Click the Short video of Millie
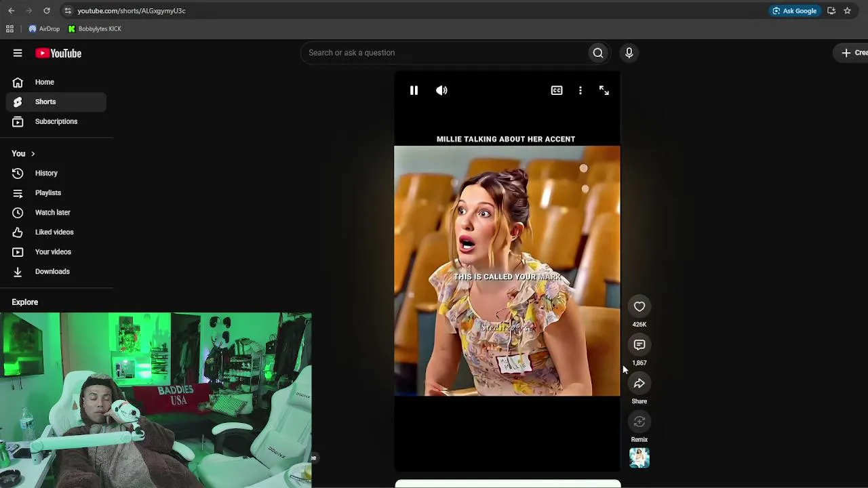This screenshot has width=868, height=488. pyautogui.click(x=507, y=271)
